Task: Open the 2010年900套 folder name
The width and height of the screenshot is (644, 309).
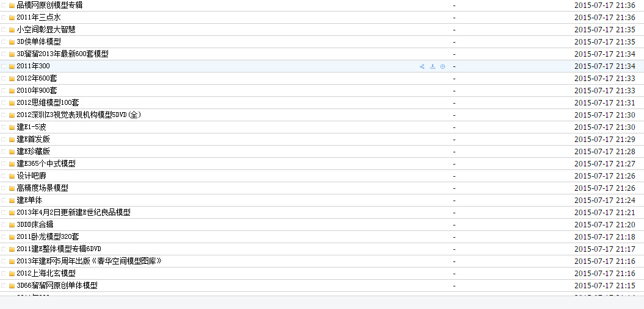Action: (37, 91)
